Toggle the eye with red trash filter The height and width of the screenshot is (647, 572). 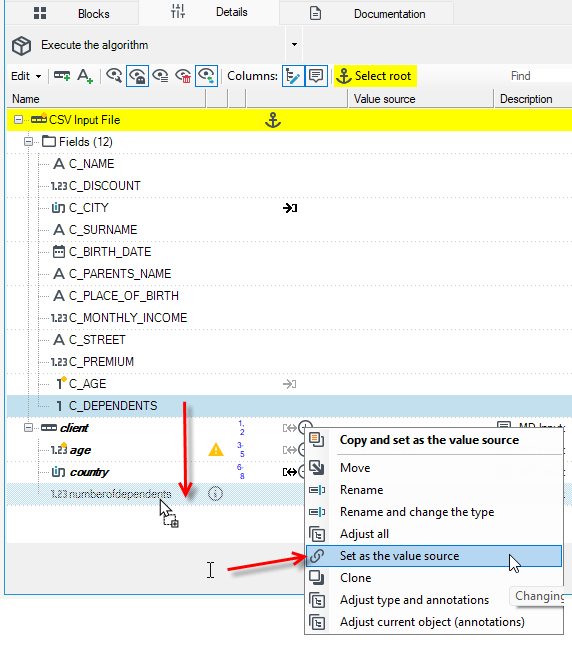coord(183,76)
